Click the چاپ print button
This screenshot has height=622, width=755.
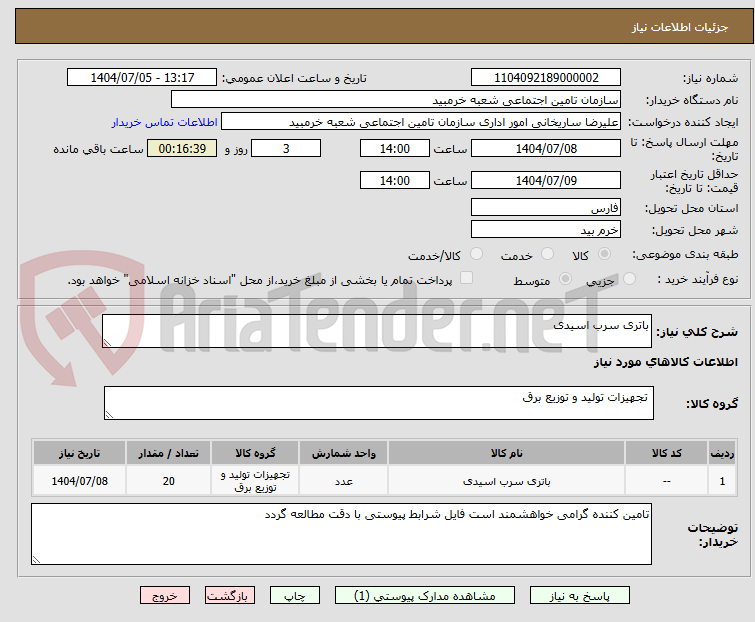coord(295,596)
